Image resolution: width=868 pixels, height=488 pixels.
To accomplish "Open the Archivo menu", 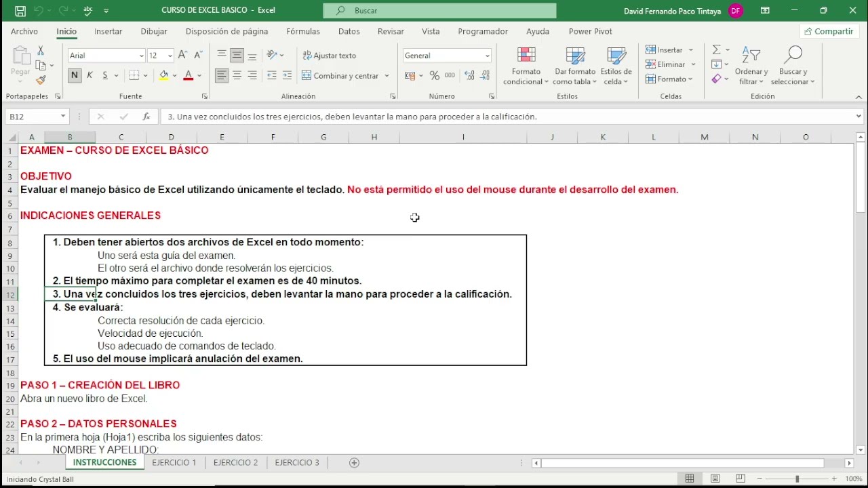I will coord(24,31).
